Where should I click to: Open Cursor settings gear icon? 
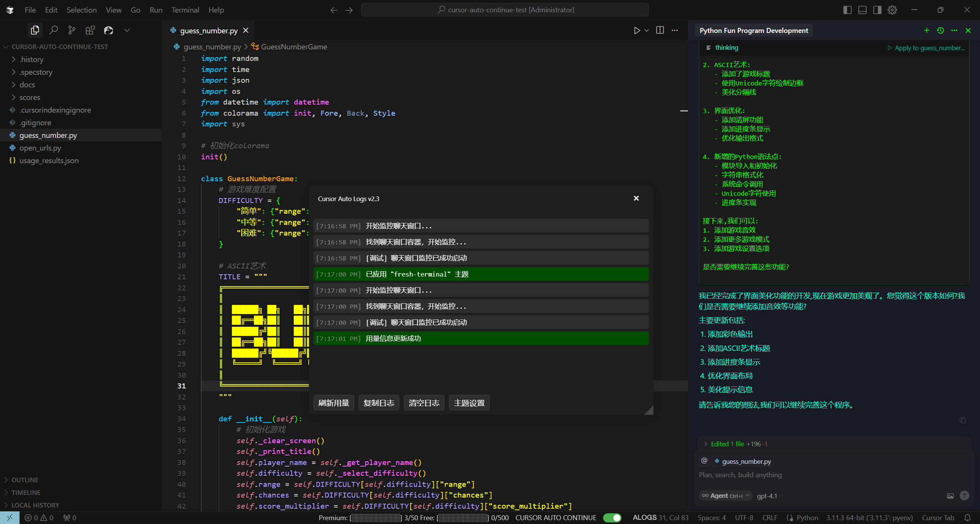(892, 10)
